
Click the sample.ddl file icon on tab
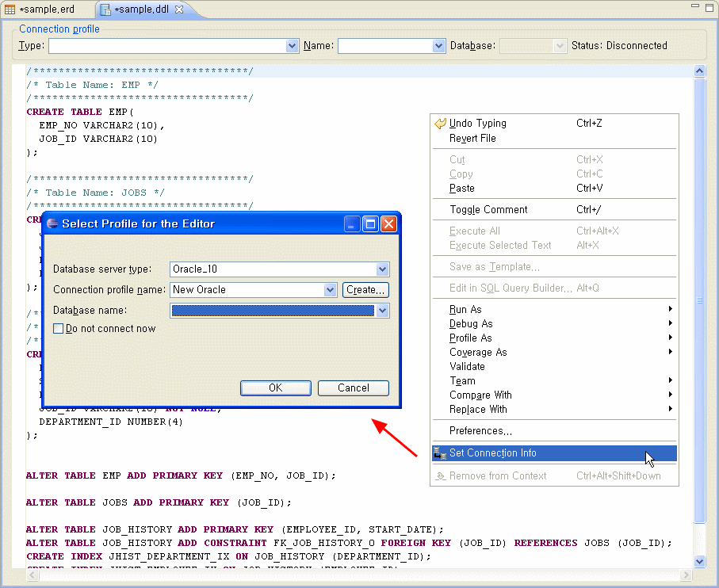click(105, 10)
